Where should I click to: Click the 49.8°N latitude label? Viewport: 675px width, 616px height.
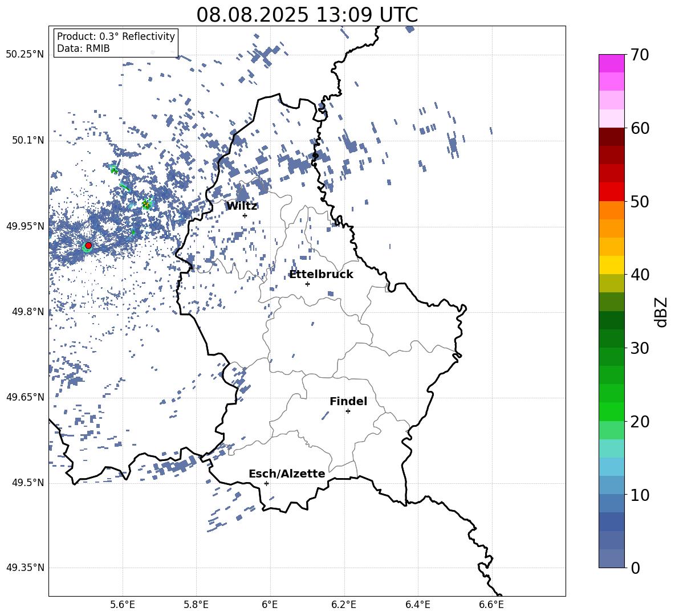pos(27,312)
